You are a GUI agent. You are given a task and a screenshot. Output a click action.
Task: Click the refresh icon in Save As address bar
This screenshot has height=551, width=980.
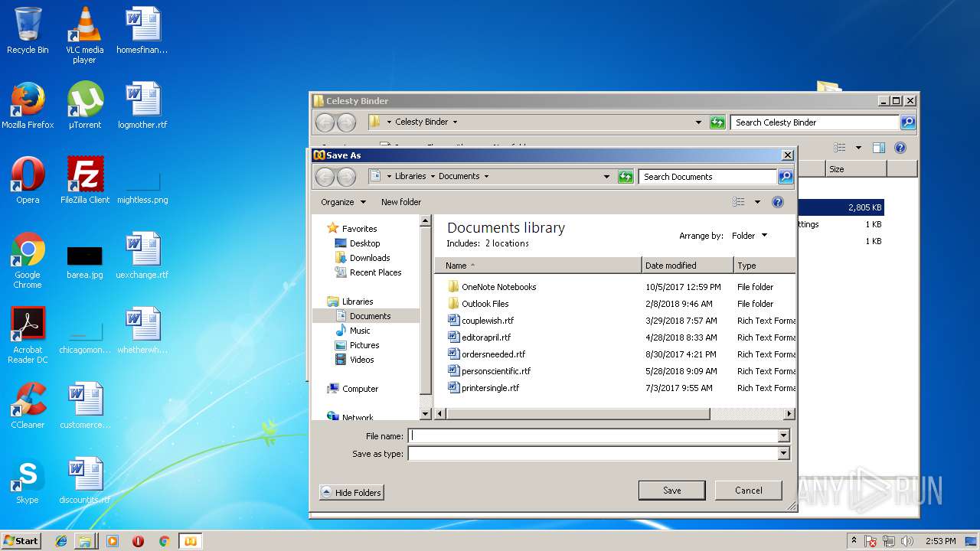coord(626,177)
